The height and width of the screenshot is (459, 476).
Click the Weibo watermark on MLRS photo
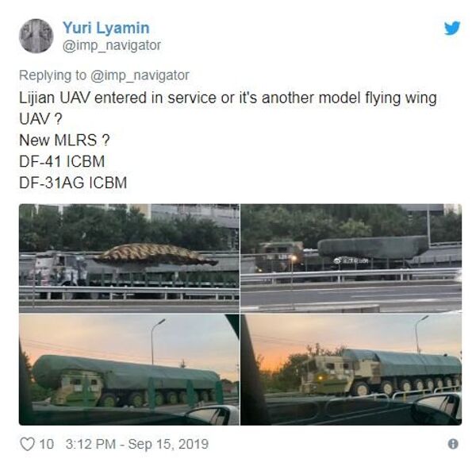[x=351, y=260]
